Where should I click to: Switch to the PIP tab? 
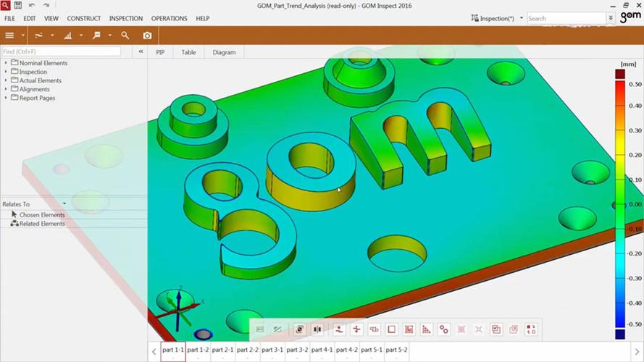click(x=160, y=53)
